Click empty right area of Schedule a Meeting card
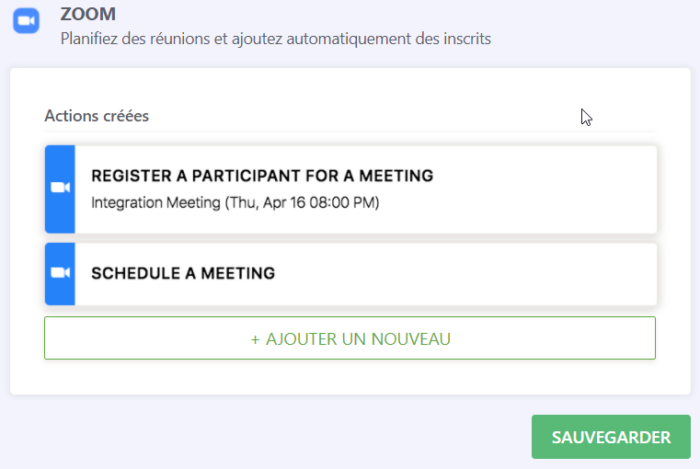The width and height of the screenshot is (700, 469). click(x=500, y=273)
